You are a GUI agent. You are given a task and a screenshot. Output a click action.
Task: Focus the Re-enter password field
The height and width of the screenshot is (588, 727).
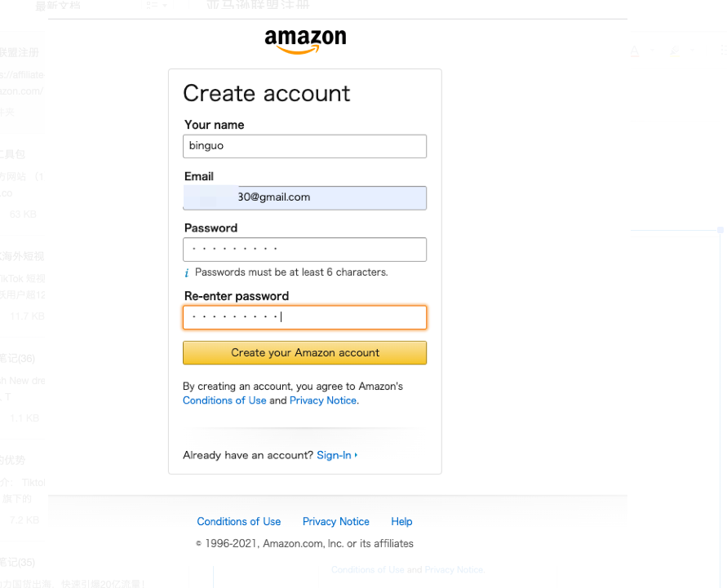304,317
